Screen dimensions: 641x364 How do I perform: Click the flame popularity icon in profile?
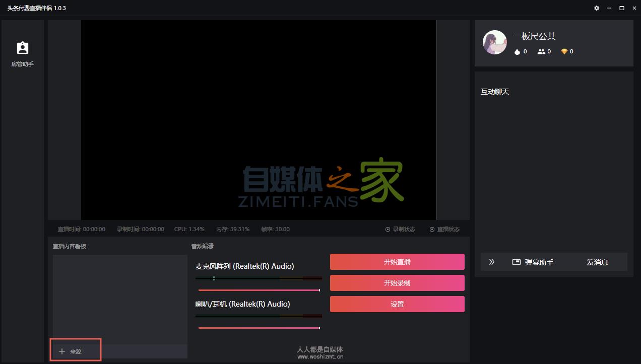click(x=517, y=51)
